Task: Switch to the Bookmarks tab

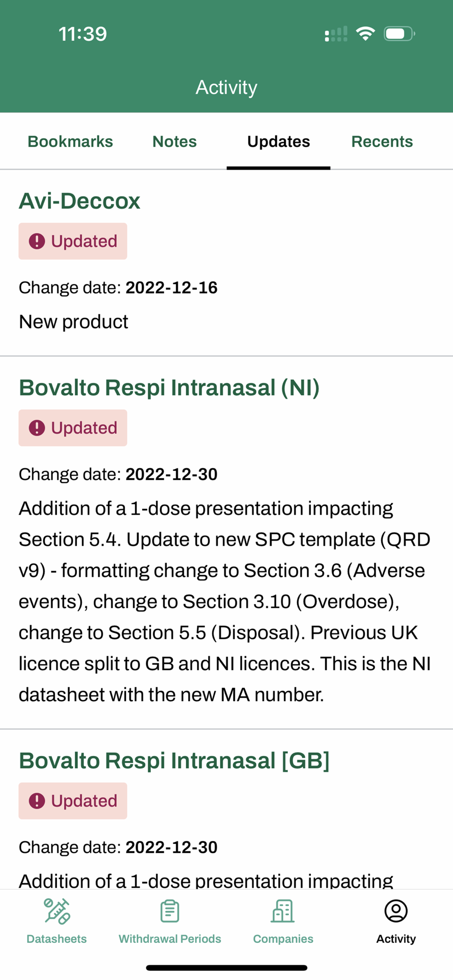Action: [x=70, y=142]
